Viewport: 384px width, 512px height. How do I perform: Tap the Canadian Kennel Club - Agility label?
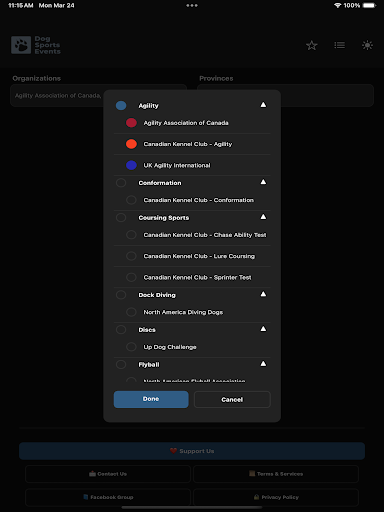click(x=188, y=144)
